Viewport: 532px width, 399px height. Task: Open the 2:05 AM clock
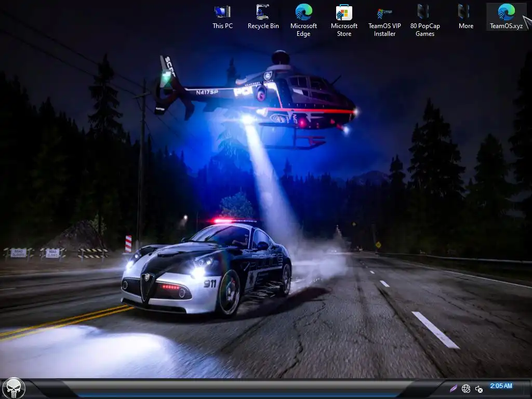click(x=501, y=386)
